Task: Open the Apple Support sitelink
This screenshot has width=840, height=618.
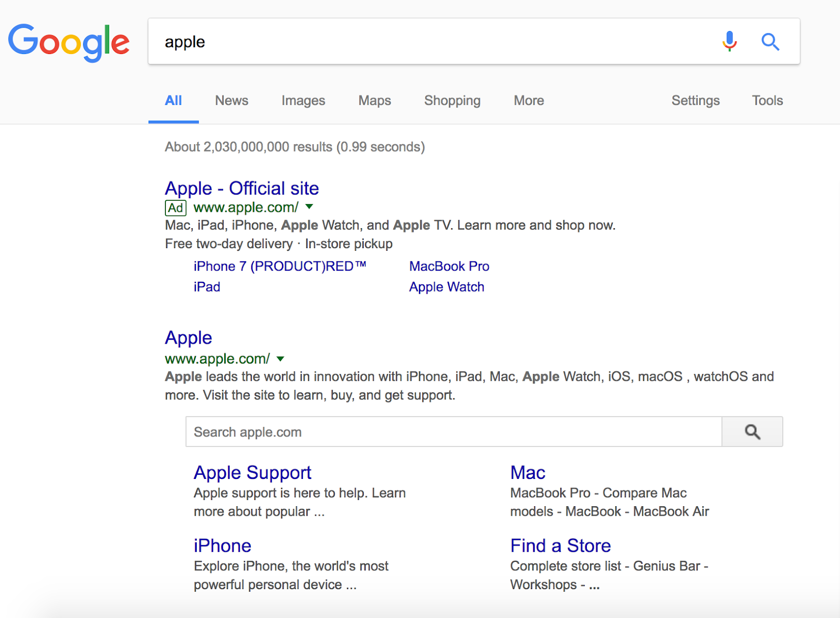Action: pyautogui.click(x=253, y=473)
